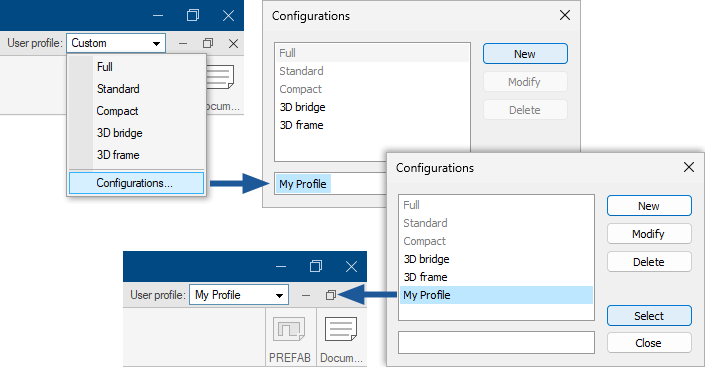This screenshot has width=705, height=367.
Task: Close the inner document next to Custom dropdown
Action: [x=233, y=44]
